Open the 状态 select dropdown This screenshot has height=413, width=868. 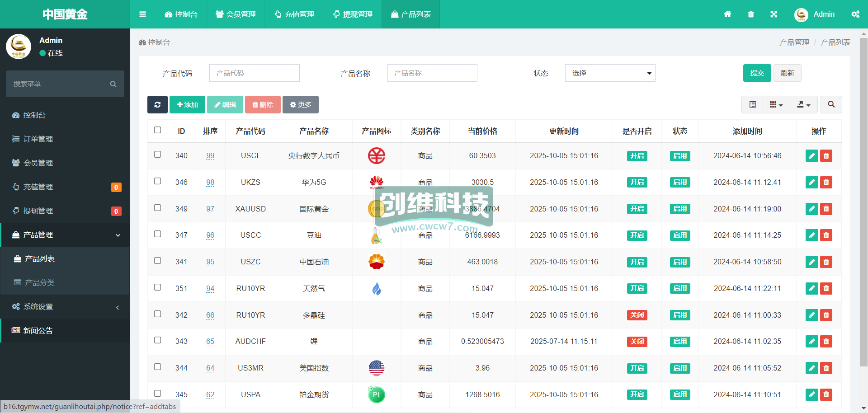(610, 73)
